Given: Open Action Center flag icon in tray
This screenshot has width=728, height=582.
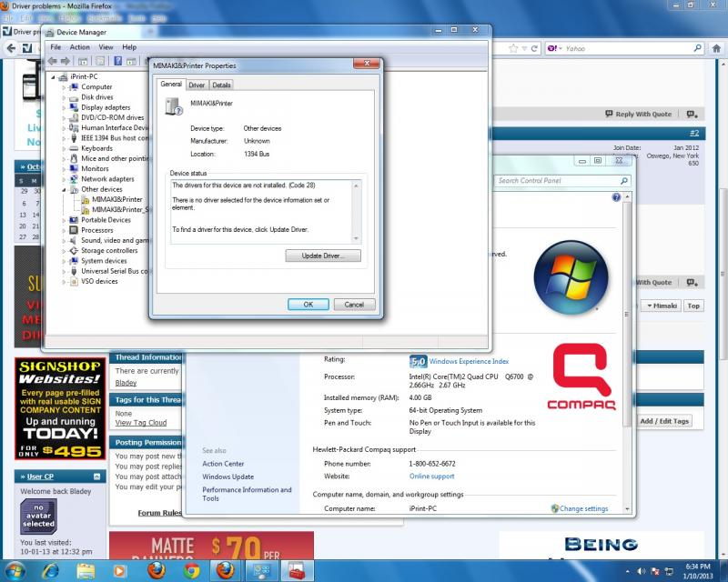Looking at the screenshot, I should (655, 571).
